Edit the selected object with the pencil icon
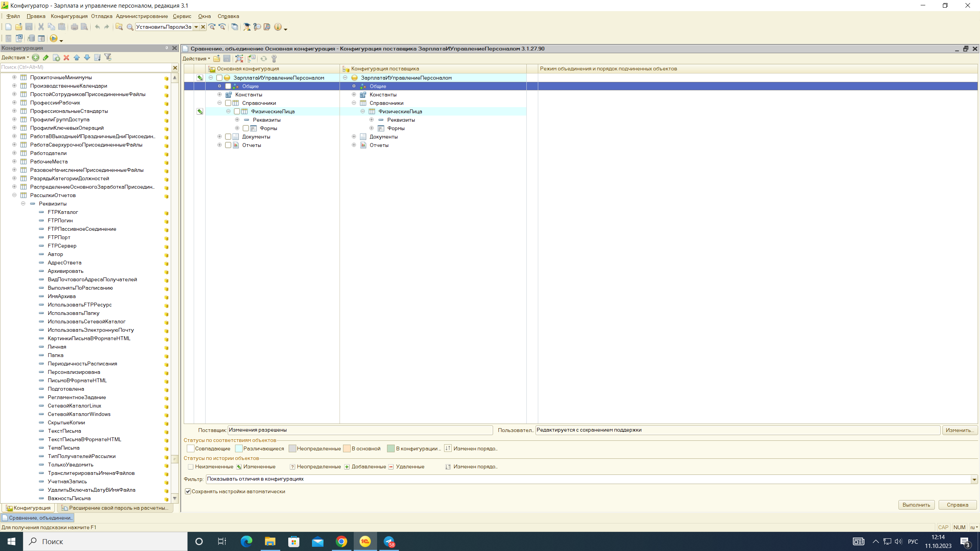Screen dimensions: 980x551 point(46,57)
